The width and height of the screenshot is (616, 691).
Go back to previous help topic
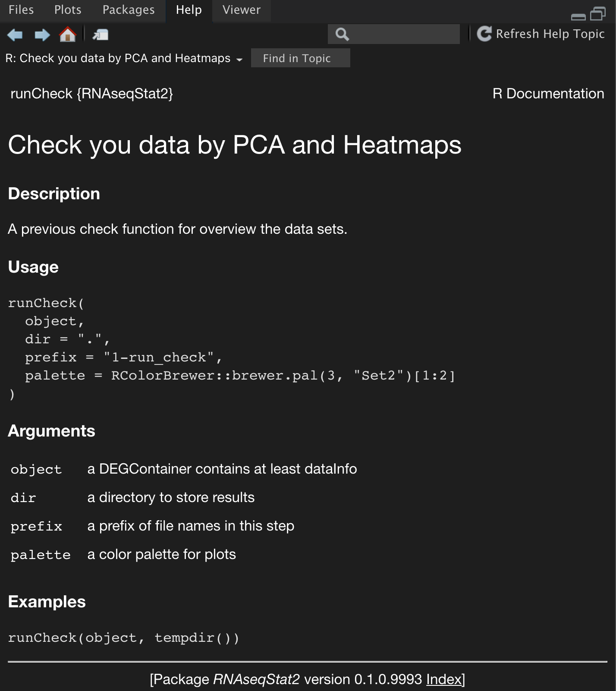pyautogui.click(x=15, y=35)
